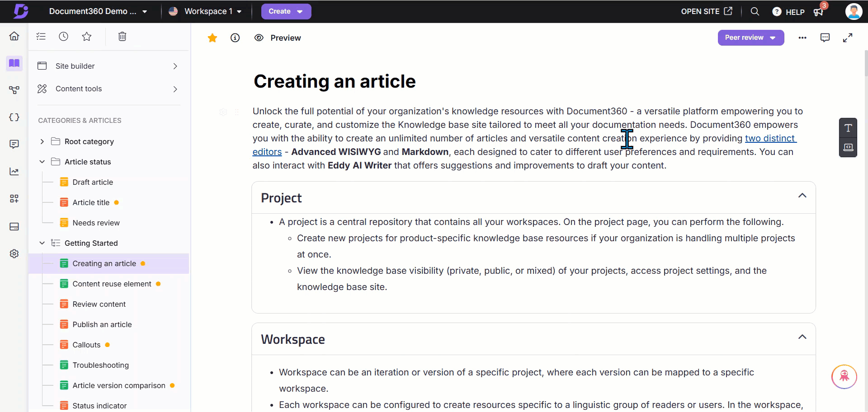Screen dimensions: 868x412
Task: Expand the Root category folder
Action: point(42,141)
